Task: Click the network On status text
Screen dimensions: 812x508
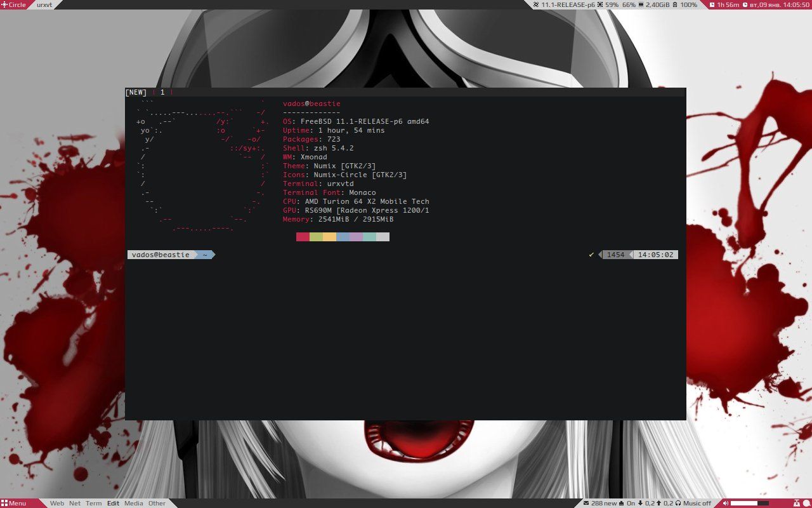Action: pyautogui.click(x=631, y=503)
